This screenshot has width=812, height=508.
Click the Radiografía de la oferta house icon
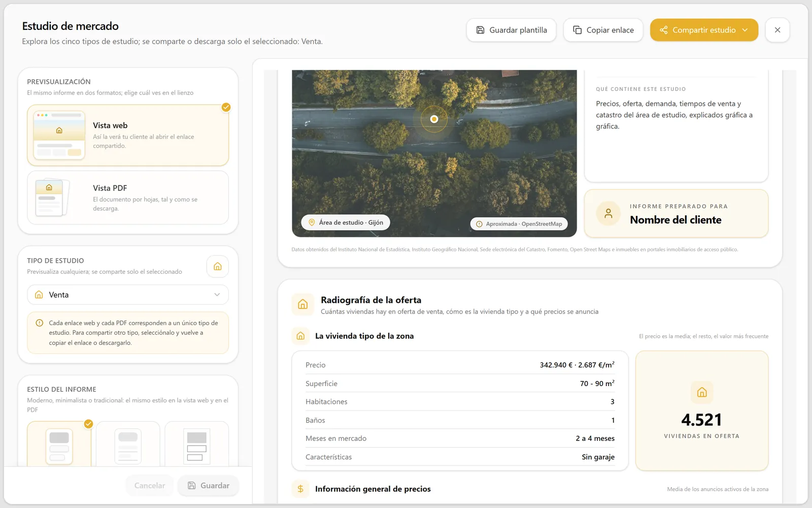pos(303,304)
